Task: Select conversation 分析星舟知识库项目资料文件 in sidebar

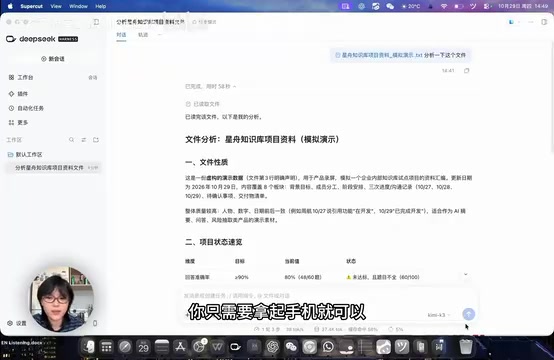Action: click(x=53, y=167)
